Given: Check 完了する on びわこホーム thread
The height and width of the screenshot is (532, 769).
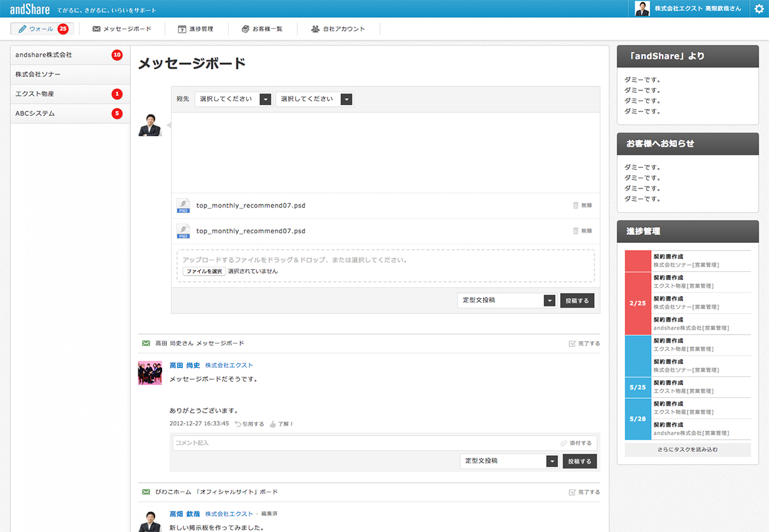Looking at the screenshot, I should pos(584,492).
